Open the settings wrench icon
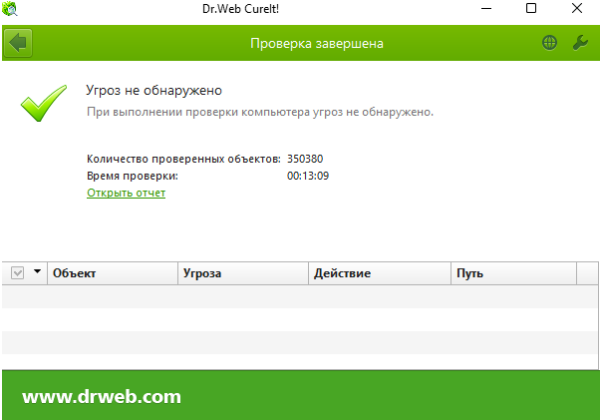This screenshot has width=600, height=420. (580, 42)
